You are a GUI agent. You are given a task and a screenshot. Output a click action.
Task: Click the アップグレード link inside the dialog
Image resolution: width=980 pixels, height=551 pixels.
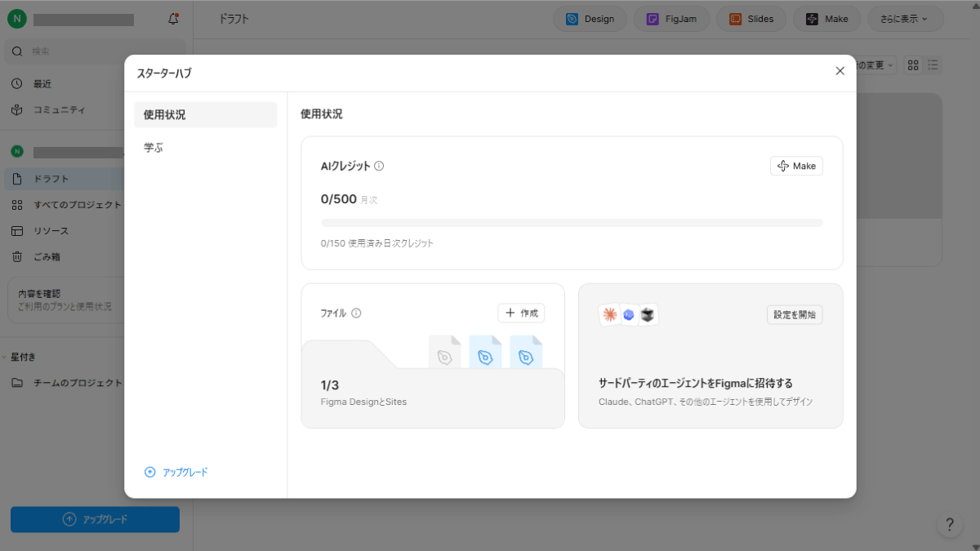(x=176, y=472)
